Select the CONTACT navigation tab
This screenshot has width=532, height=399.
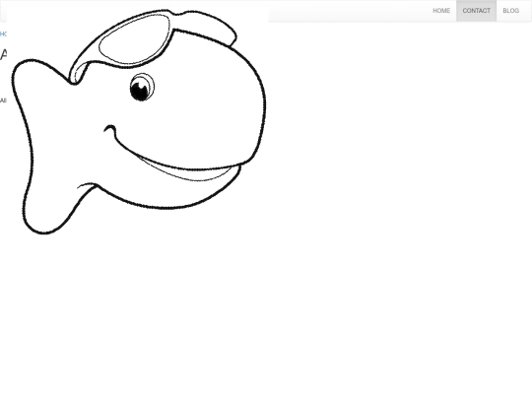pos(477,11)
